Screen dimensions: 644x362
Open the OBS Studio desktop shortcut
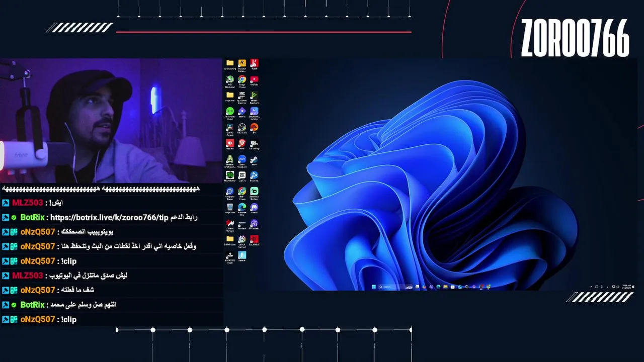(x=242, y=129)
